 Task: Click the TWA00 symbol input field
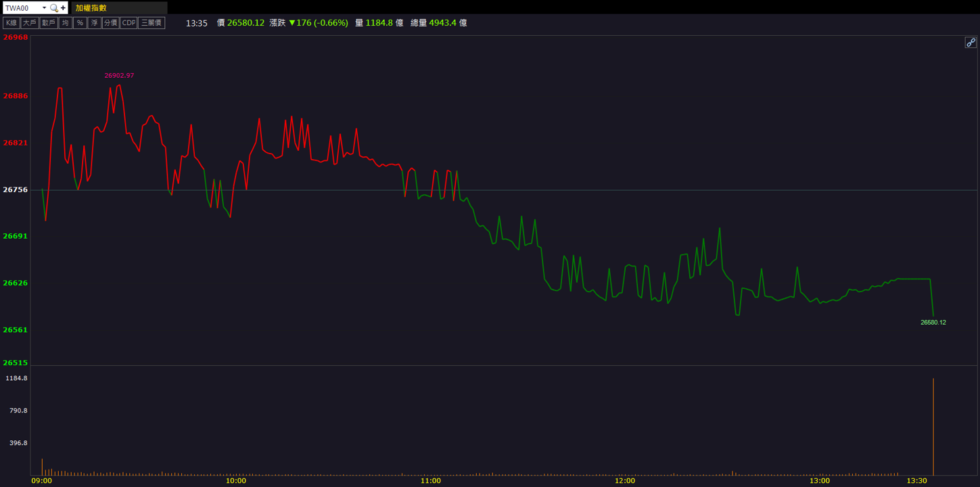click(22, 8)
